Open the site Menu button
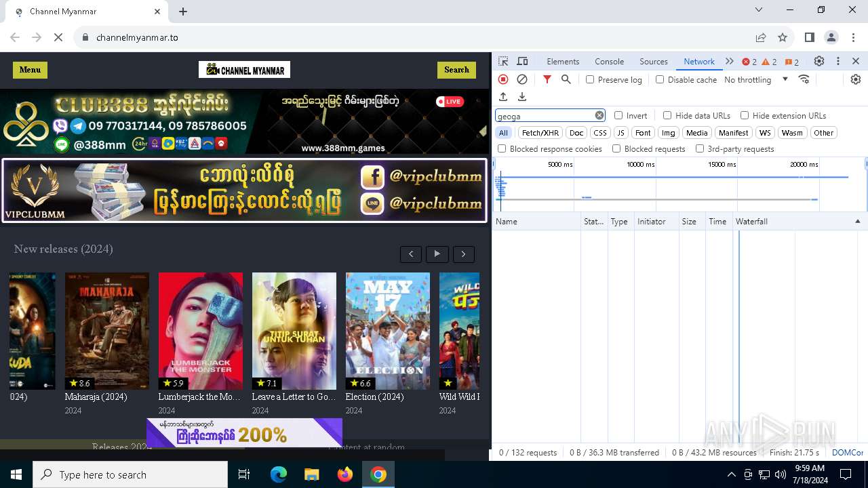The width and height of the screenshot is (868, 488). click(30, 70)
